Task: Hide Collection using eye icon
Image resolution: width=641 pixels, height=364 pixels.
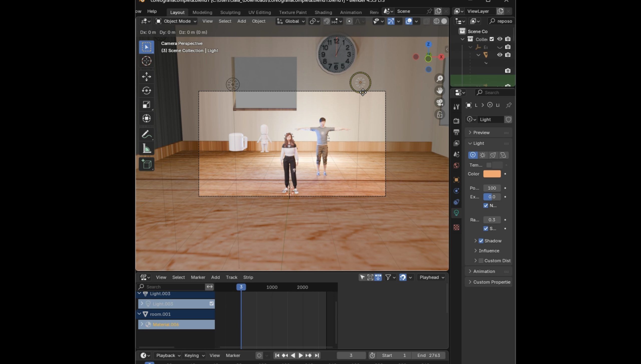Action: (500, 39)
